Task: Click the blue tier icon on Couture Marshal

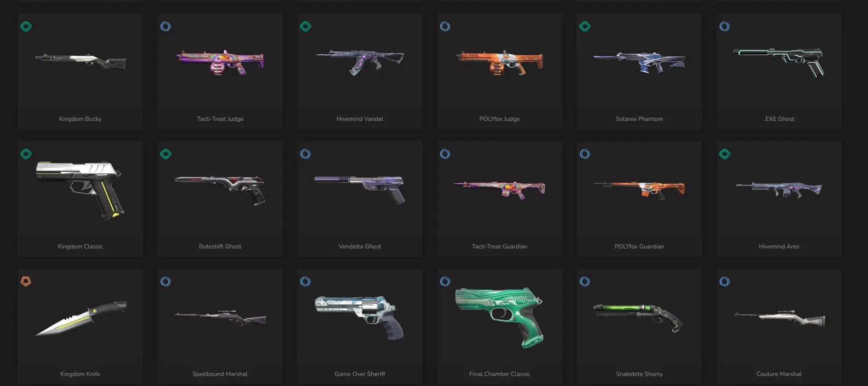Action: 724,282
